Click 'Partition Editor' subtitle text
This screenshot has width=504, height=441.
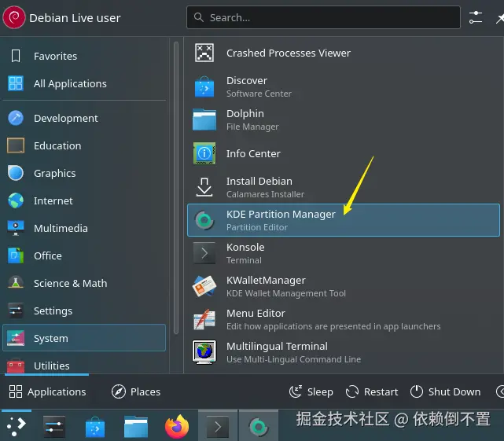(x=257, y=227)
